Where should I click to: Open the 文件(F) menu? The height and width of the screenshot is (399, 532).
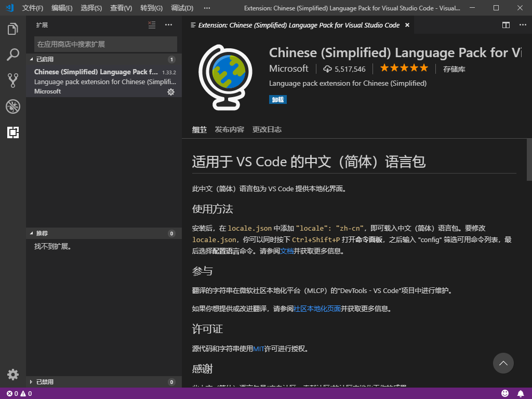tap(33, 8)
